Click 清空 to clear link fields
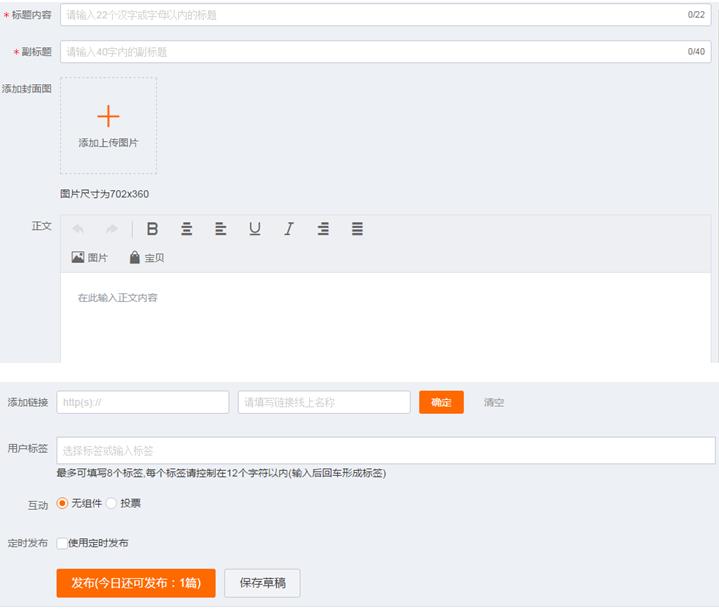The height and width of the screenshot is (612, 719). point(494,402)
